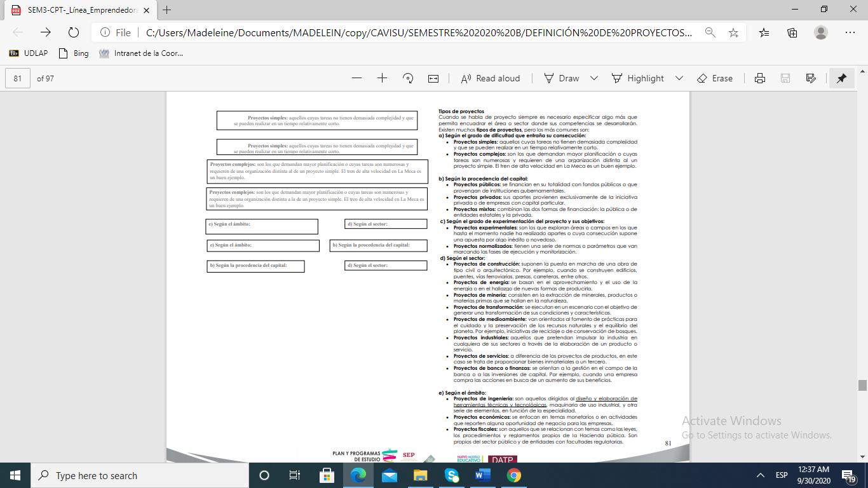This screenshot has width=868, height=488.
Task: Open File Explorer from taskbar
Action: coord(420,475)
